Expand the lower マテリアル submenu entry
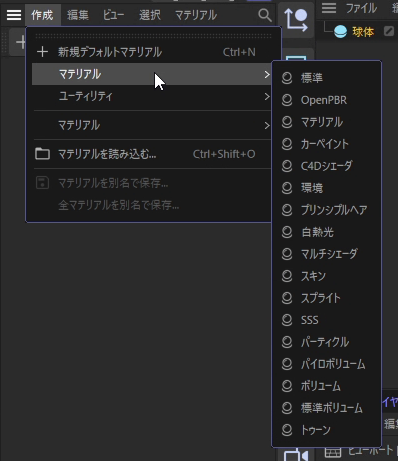The width and height of the screenshot is (398, 461). pyautogui.click(x=152, y=125)
